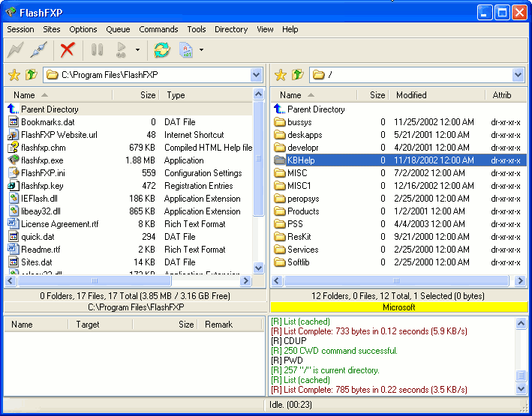Sort the remote list by Modified column
Image resolution: width=532 pixels, height=416 pixels.
(437, 95)
